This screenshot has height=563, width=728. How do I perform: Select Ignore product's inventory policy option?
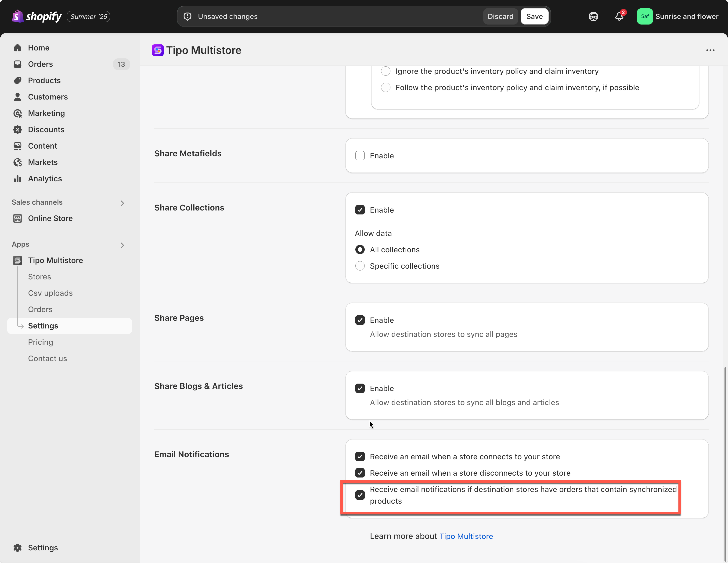coord(385,71)
